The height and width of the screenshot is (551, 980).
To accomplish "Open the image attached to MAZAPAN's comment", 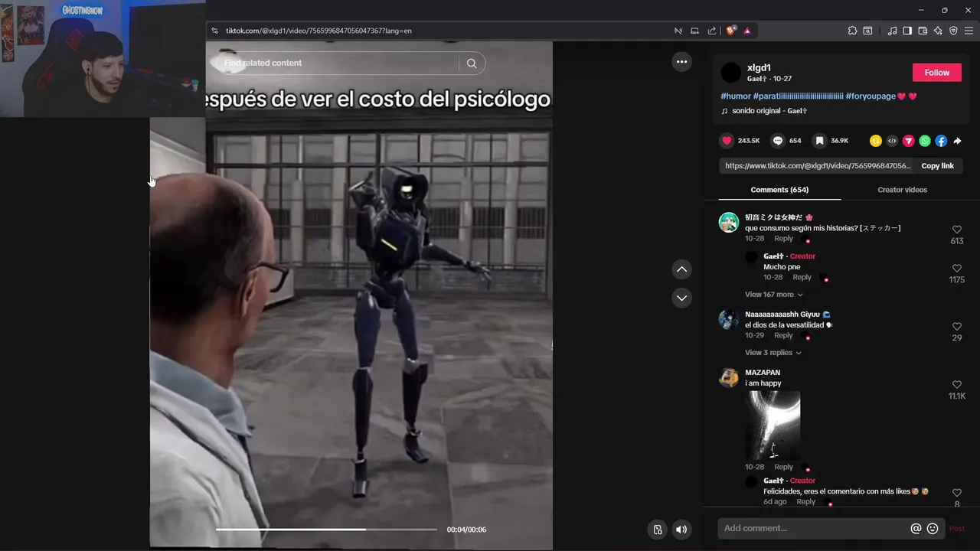I will (x=773, y=425).
